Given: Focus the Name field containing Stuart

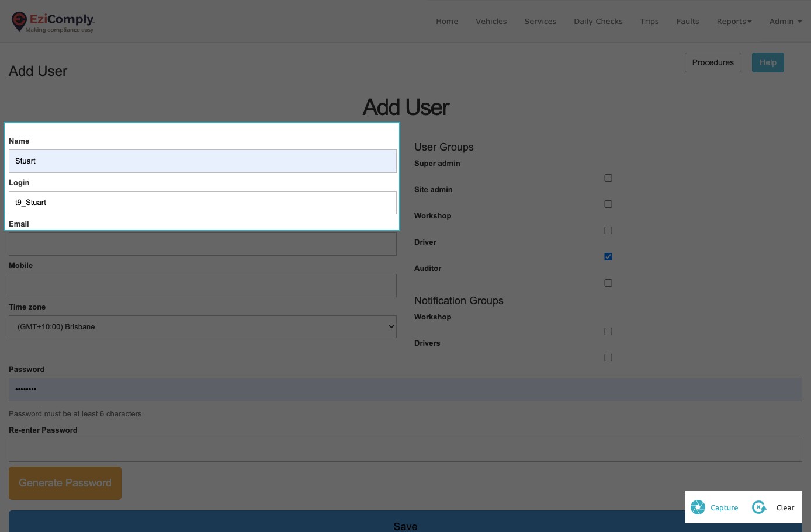Looking at the screenshot, I should click(203, 161).
